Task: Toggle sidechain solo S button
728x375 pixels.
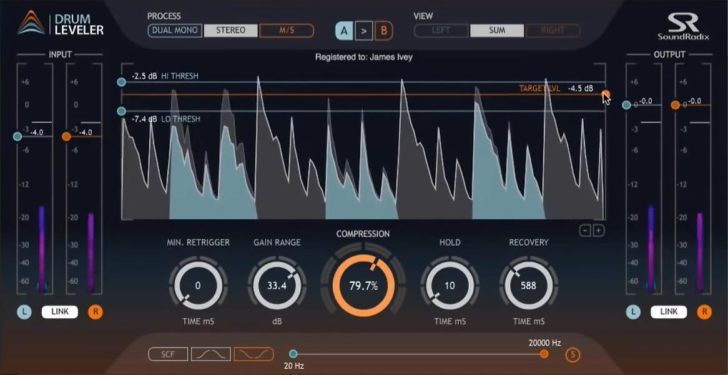Action: coord(573,355)
